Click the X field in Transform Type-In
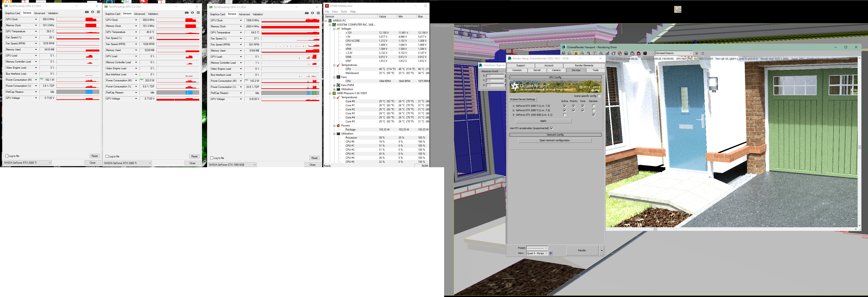Image resolution: width=868 pixels, height=297 pixels. 495,76
